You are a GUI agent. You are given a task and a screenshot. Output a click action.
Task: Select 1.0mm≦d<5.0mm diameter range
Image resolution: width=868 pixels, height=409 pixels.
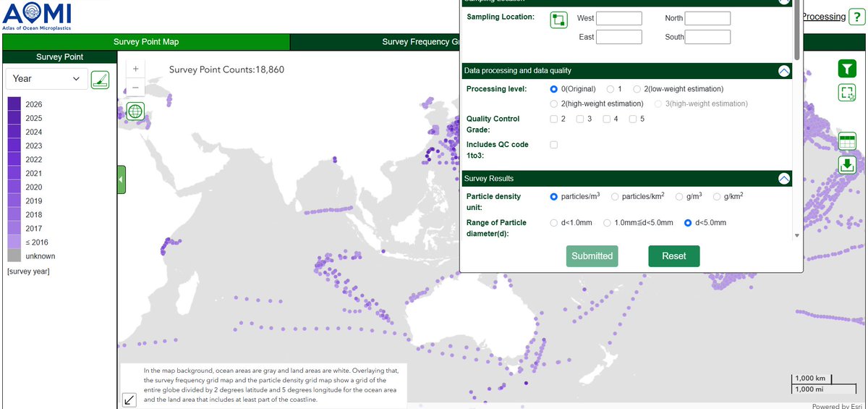click(x=608, y=223)
